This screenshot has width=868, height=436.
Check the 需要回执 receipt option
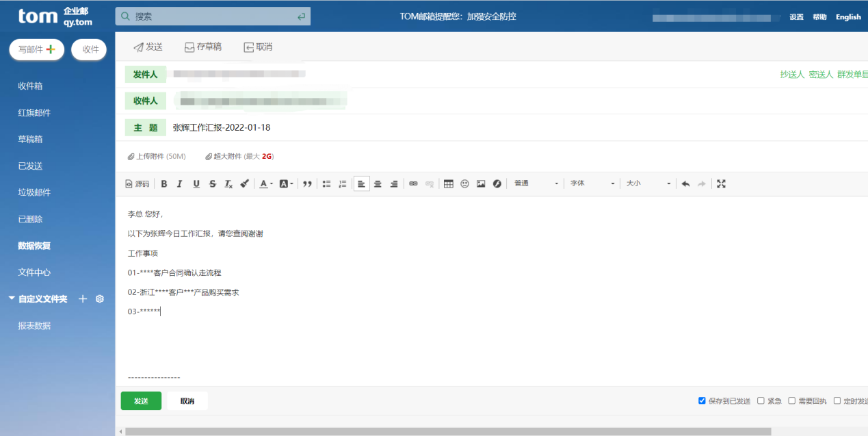(x=792, y=400)
